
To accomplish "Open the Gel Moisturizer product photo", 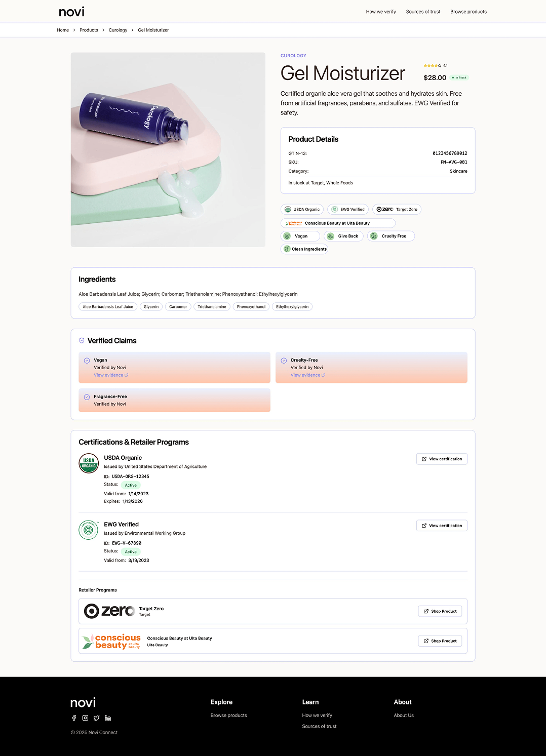I will [168, 150].
